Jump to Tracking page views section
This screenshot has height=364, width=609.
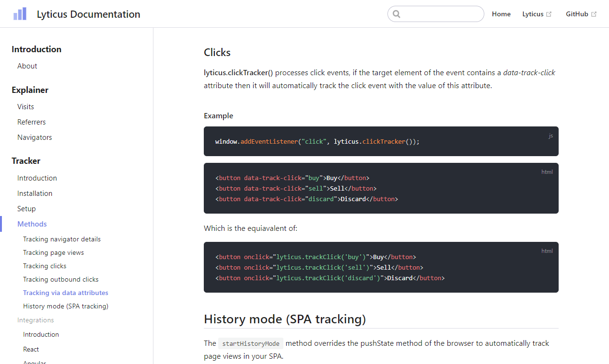(x=53, y=252)
